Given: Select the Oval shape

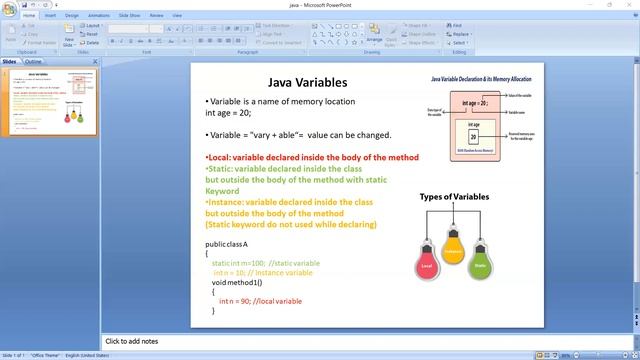Looking at the screenshot, I should click(x=347, y=26).
